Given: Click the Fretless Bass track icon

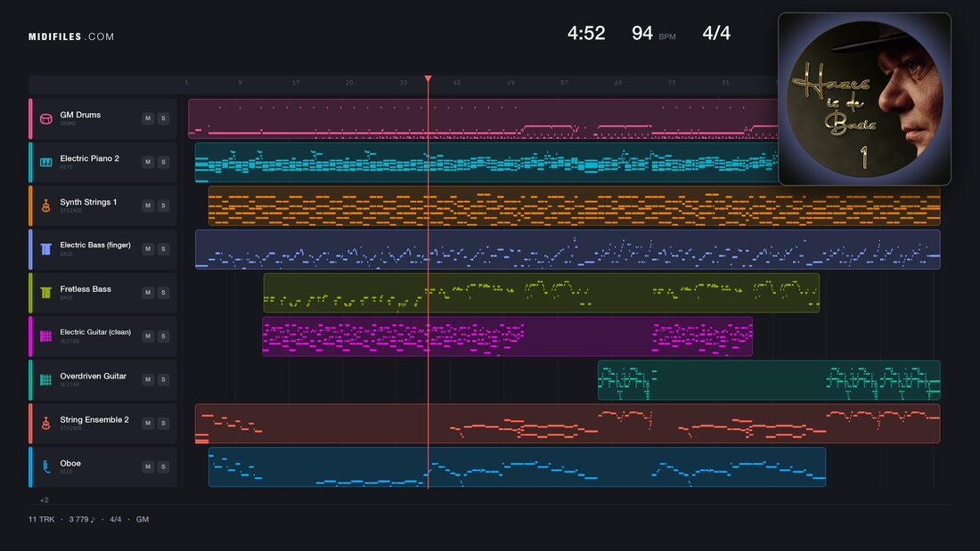Looking at the screenshot, I should tap(45, 292).
